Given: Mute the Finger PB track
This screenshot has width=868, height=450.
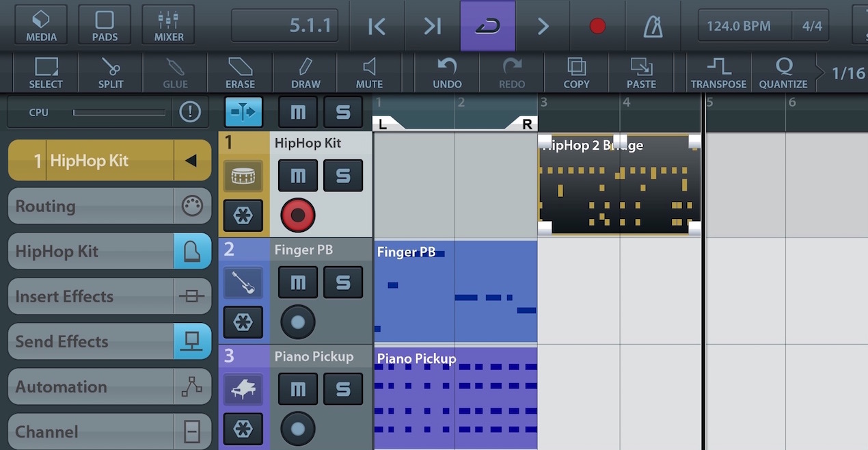Looking at the screenshot, I should coord(298,282).
